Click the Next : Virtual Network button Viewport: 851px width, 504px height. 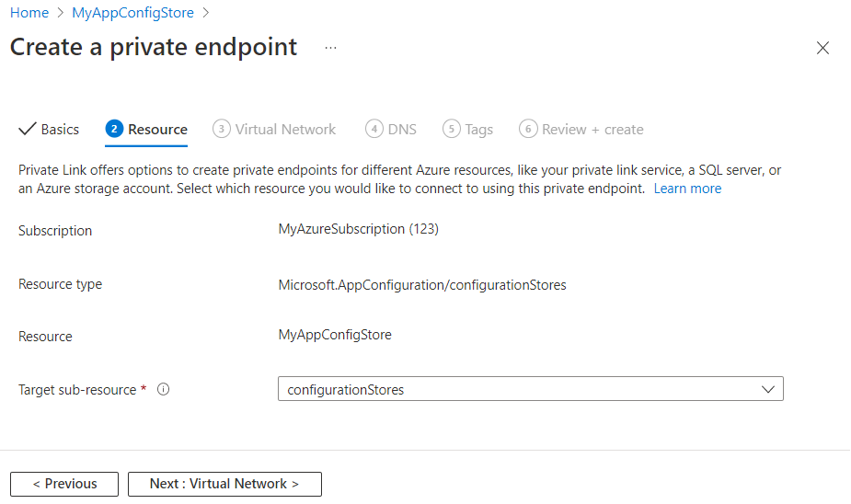(224, 484)
